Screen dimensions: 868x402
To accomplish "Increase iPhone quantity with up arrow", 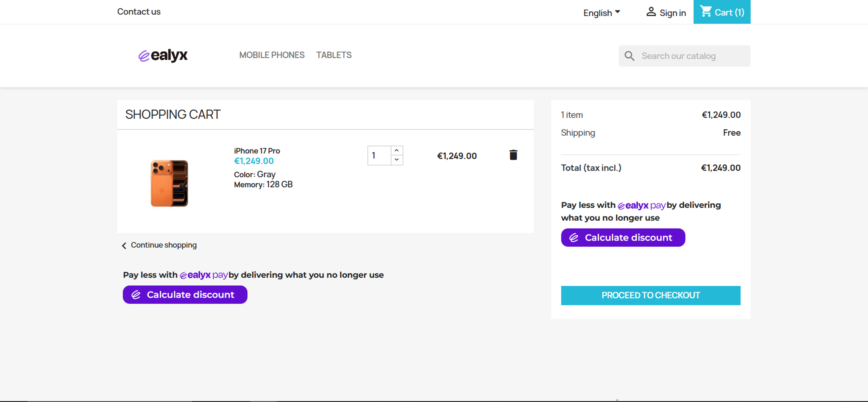I will click(x=397, y=150).
